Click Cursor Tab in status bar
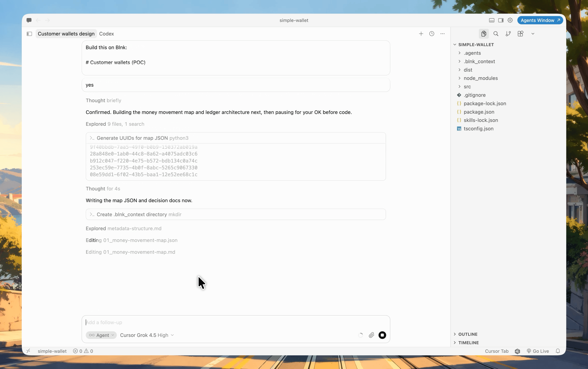 point(496,351)
